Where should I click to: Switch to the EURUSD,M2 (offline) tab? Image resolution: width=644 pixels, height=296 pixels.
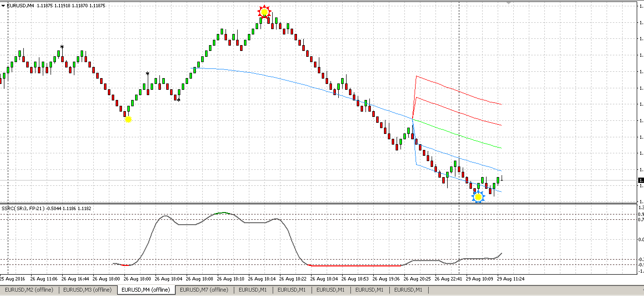[x=29, y=290]
